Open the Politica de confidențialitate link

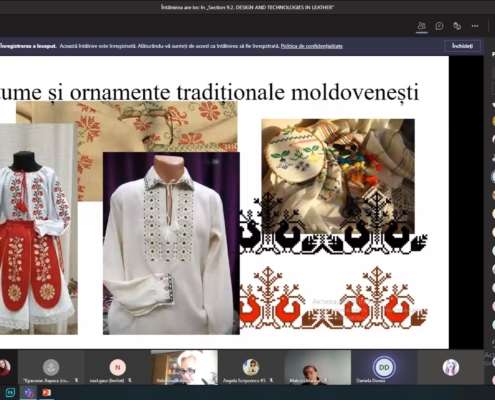(x=312, y=46)
